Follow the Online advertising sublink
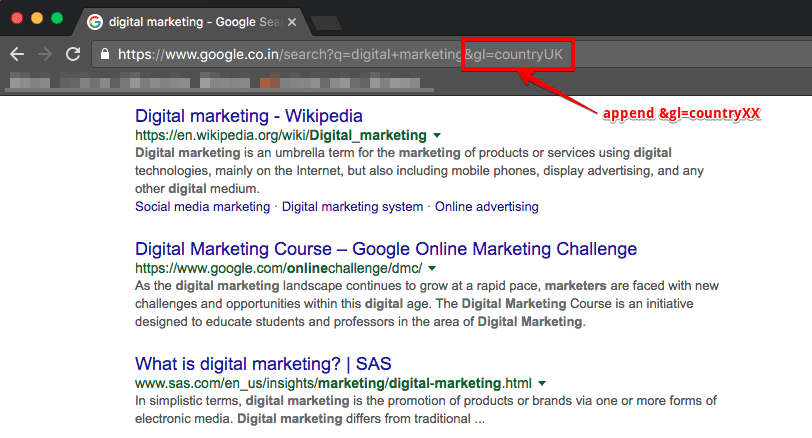 click(x=487, y=207)
